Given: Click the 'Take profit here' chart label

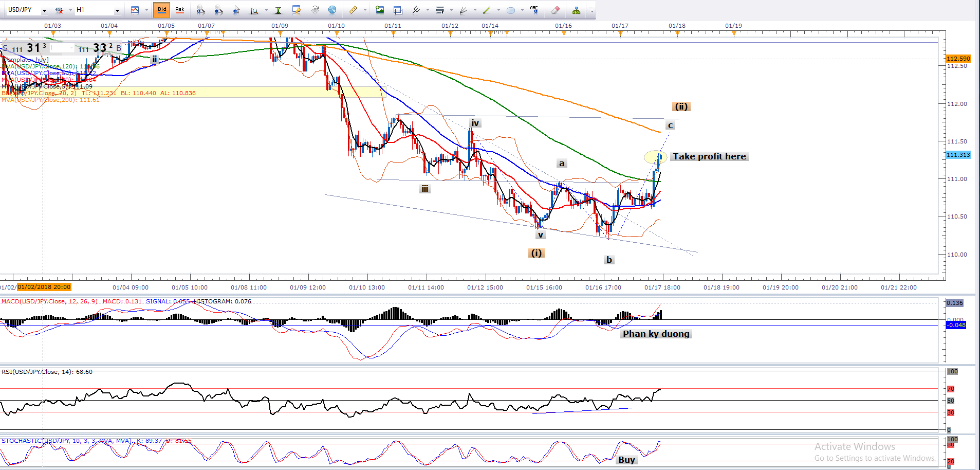Looking at the screenshot, I should [709, 156].
